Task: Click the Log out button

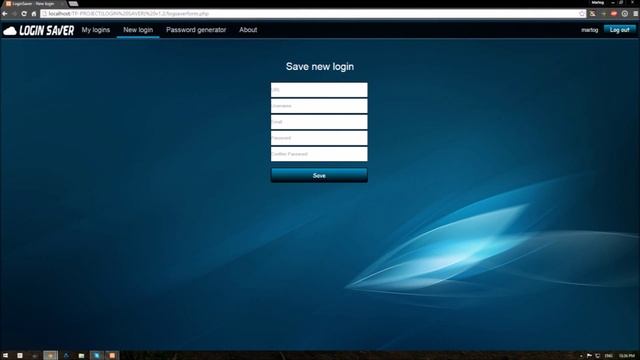Action: point(620,30)
